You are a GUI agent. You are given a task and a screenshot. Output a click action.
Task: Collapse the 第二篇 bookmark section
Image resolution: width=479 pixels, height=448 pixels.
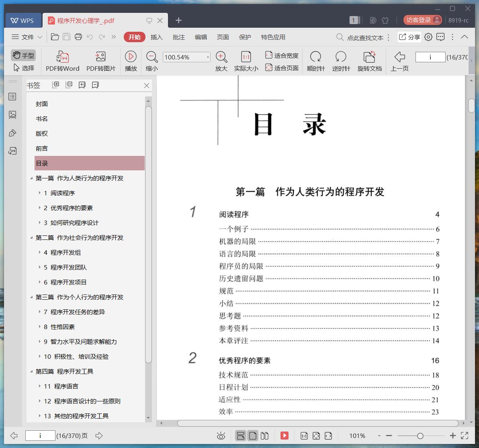31,237
